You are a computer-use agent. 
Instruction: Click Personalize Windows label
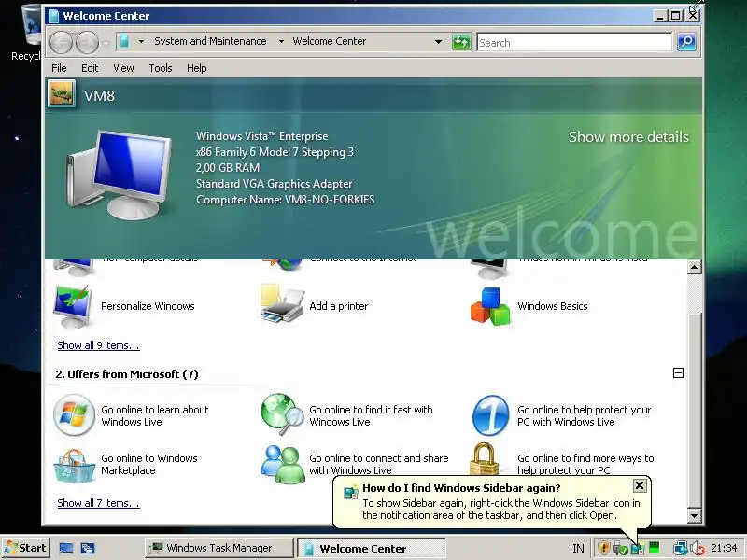pos(148,306)
